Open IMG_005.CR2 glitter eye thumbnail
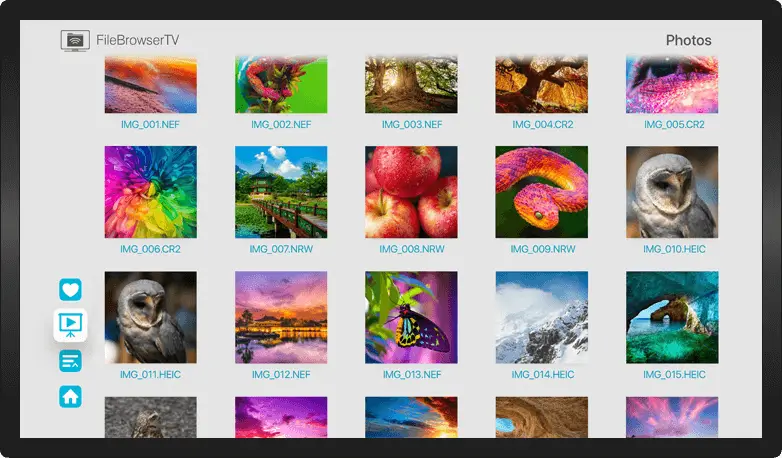 point(672,84)
